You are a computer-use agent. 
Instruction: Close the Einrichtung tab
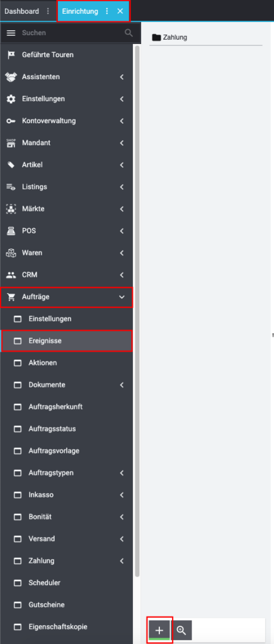pos(120,11)
